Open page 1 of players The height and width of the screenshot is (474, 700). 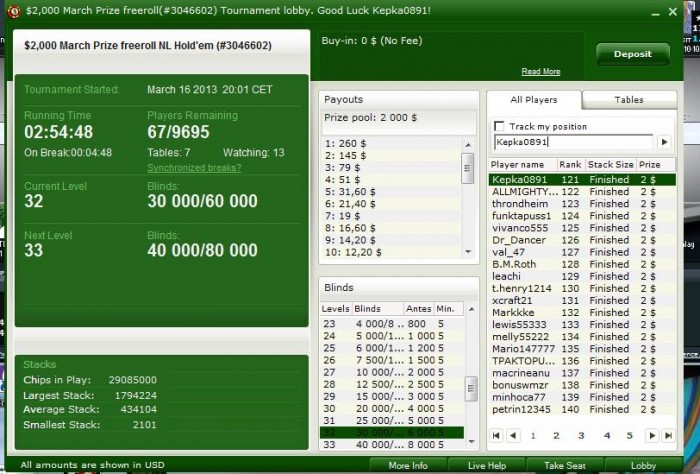533,436
